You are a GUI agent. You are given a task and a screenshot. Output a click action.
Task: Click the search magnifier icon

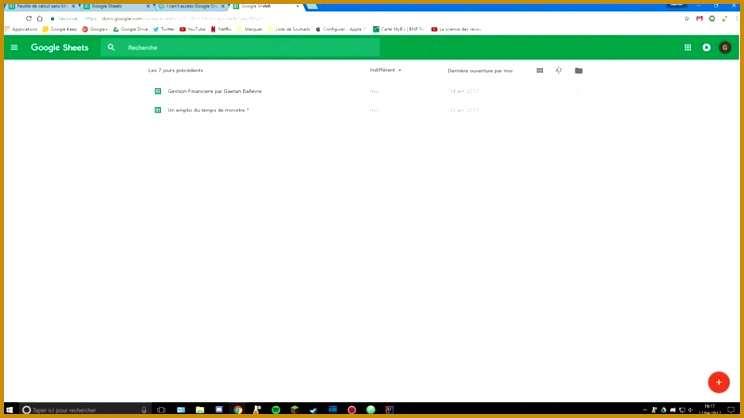tap(111, 47)
